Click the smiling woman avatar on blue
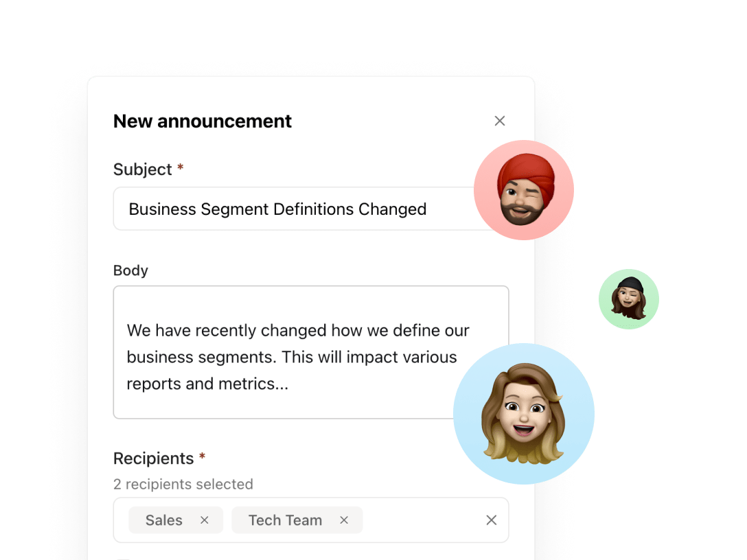 click(524, 414)
